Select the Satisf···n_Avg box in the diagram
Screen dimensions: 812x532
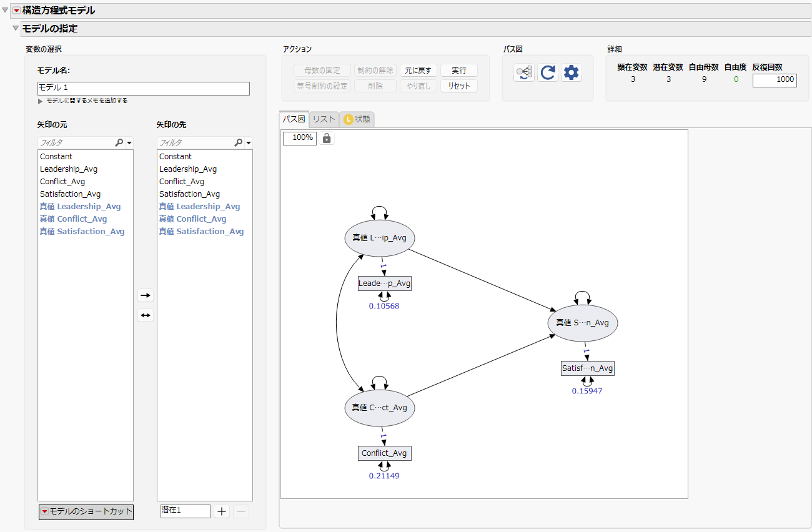[x=587, y=368]
